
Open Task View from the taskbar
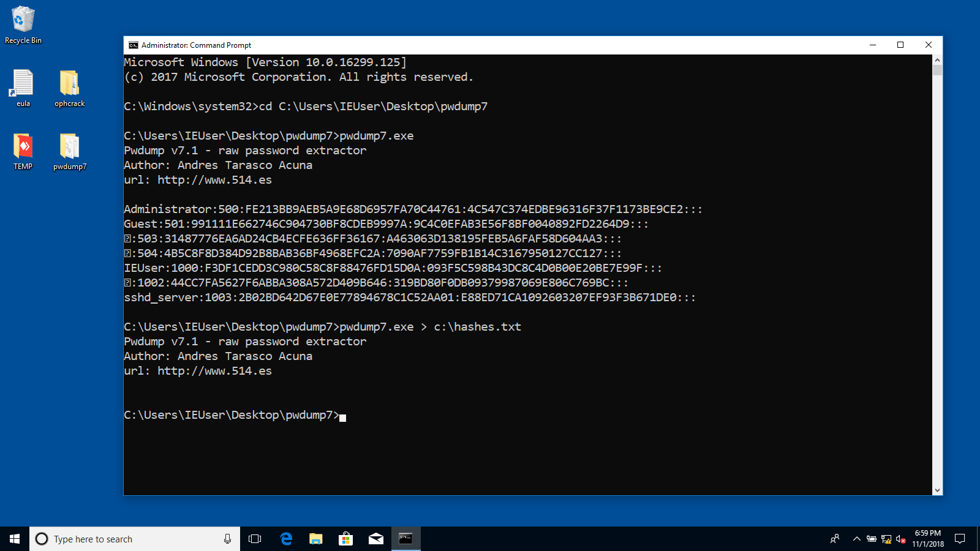(255, 539)
